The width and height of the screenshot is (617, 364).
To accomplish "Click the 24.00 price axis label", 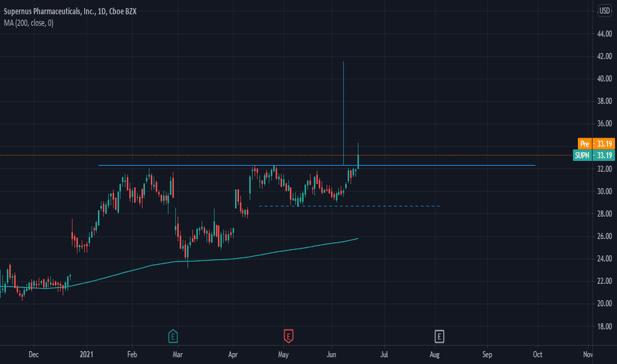I will coord(604,259).
